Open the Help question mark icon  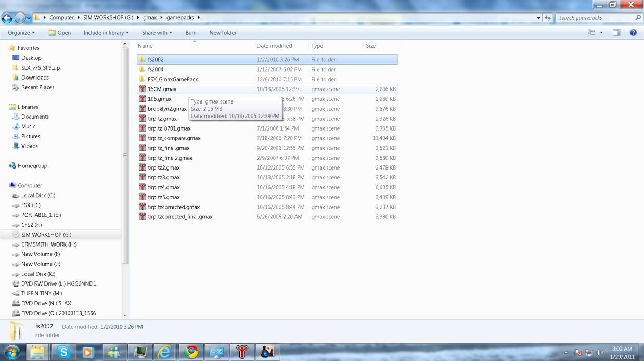click(633, 32)
